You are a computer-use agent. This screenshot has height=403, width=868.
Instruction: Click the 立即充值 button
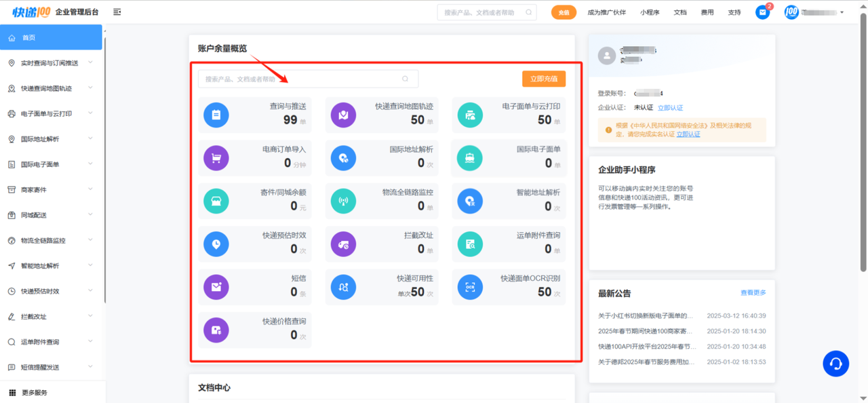[x=544, y=79]
